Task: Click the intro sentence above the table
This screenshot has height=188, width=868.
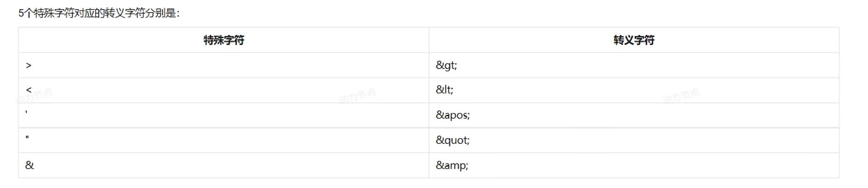Action: pos(99,13)
